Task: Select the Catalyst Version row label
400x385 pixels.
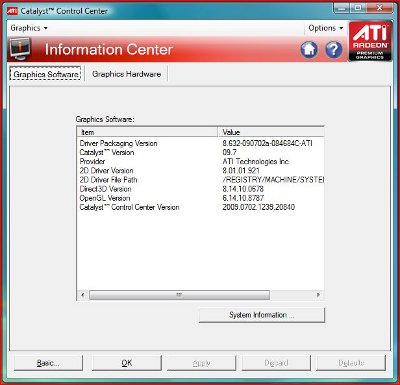Action: click(x=107, y=152)
